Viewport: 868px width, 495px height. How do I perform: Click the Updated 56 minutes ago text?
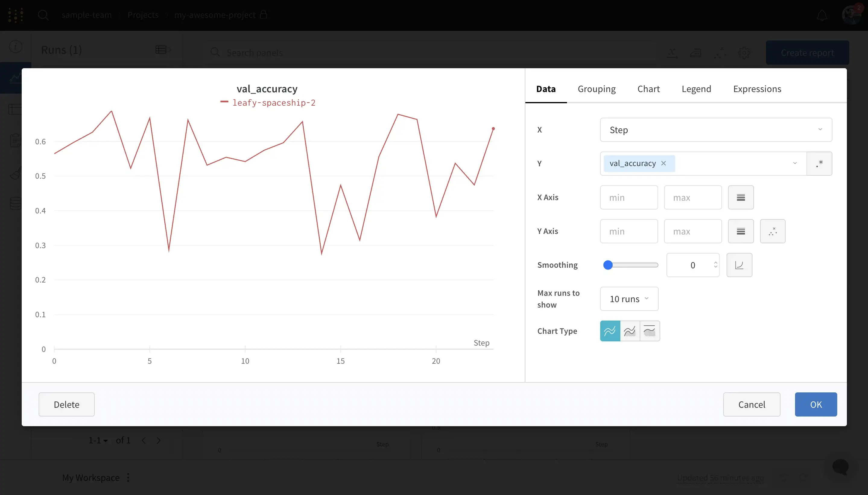pyautogui.click(x=721, y=478)
